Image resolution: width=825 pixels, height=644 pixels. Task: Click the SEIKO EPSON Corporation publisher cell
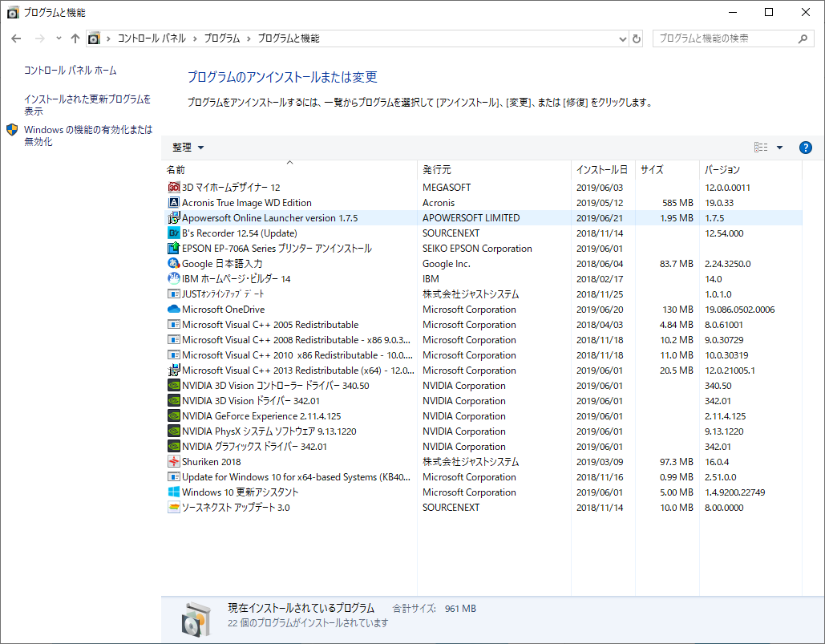(477, 249)
